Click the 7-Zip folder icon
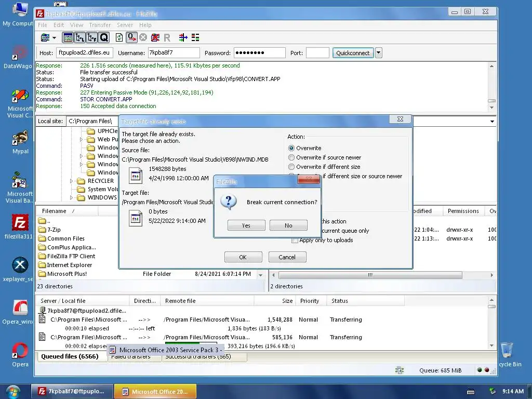Image resolution: width=532 pixels, height=399 pixels. point(42,230)
